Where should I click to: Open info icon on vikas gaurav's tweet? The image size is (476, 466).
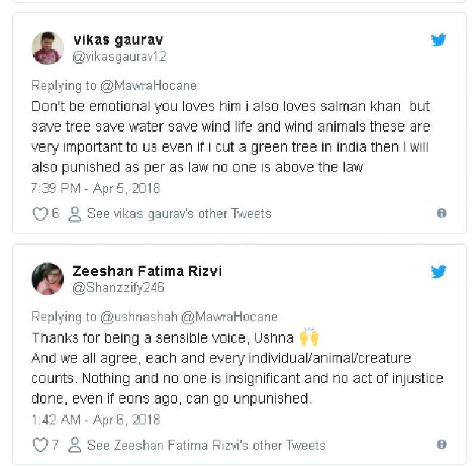pyautogui.click(x=441, y=214)
